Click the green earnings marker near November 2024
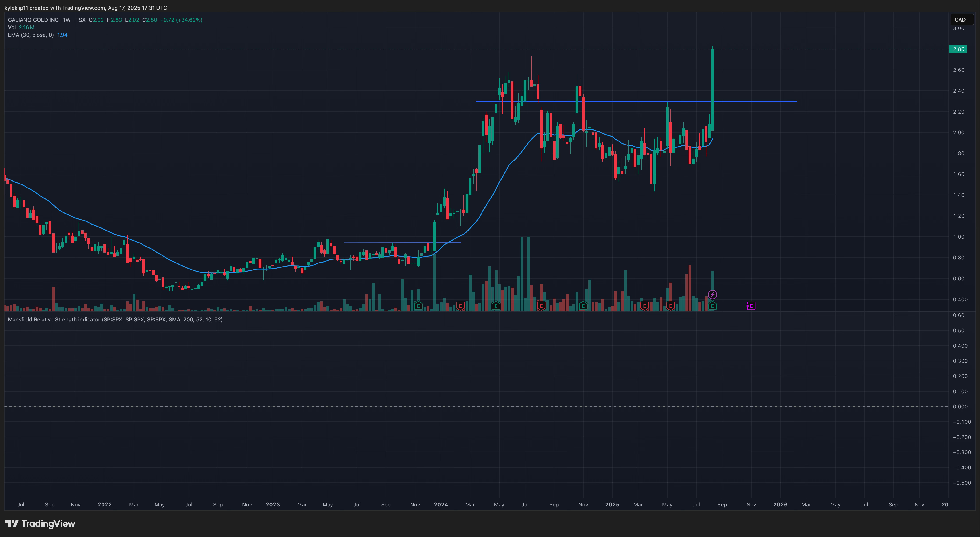This screenshot has height=537, width=980. pyautogui.click(x=583, y=306)
